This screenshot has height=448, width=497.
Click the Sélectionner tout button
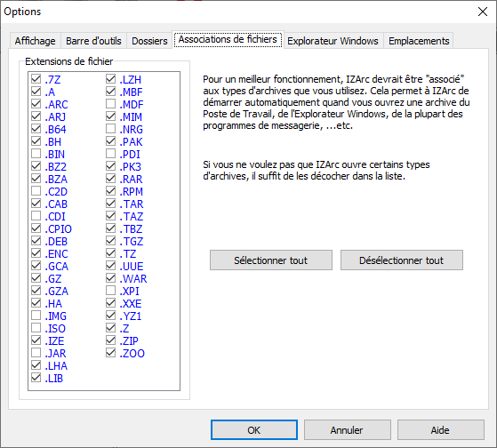click(271, 260)
